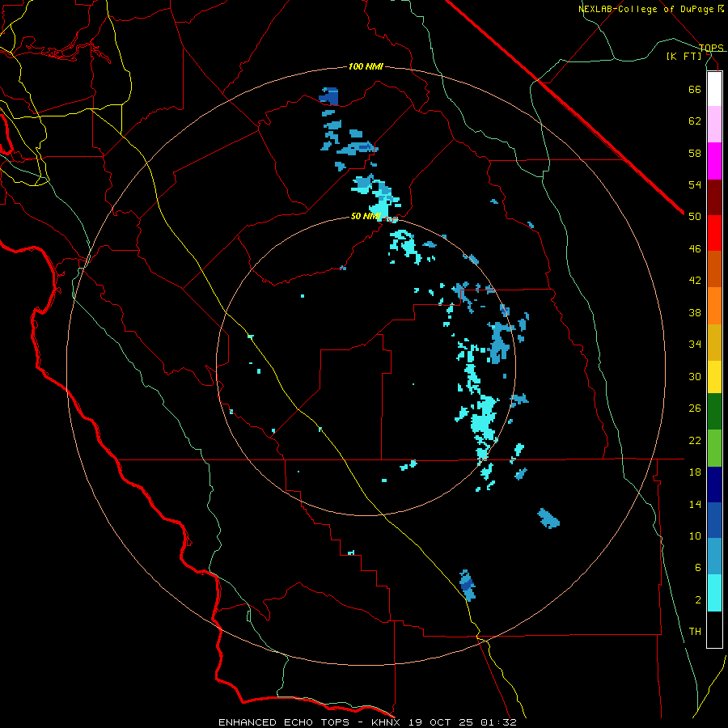Image resolution: width=728 pixels, height=728 pixels.
Task: Click the 66 legend value label
Action: [x=695, y=89]
